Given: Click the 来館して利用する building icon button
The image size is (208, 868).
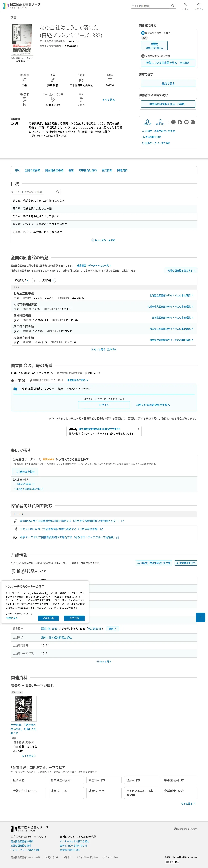Looking at the screenshot, I should pyautogui.click(x=154, y=45).
